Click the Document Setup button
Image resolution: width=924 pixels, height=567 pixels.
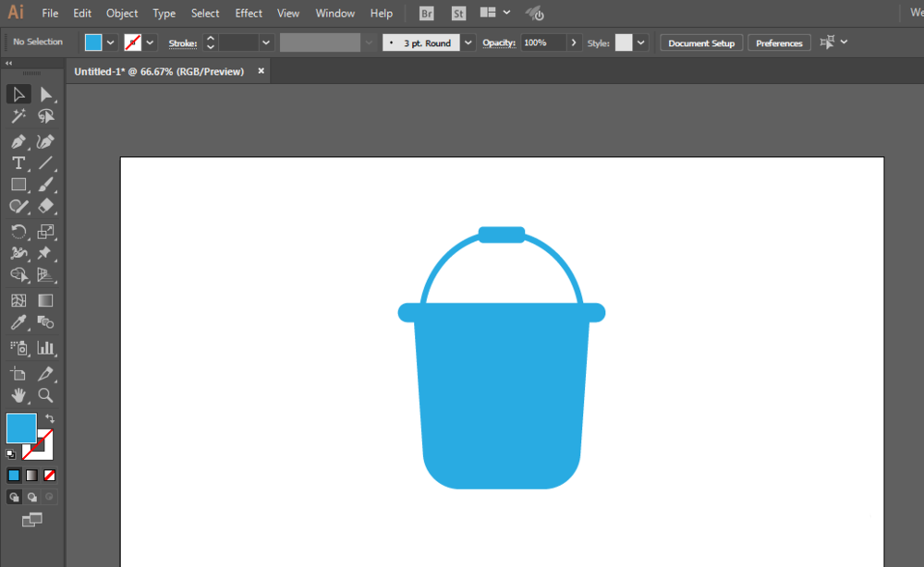coord(701,43)
